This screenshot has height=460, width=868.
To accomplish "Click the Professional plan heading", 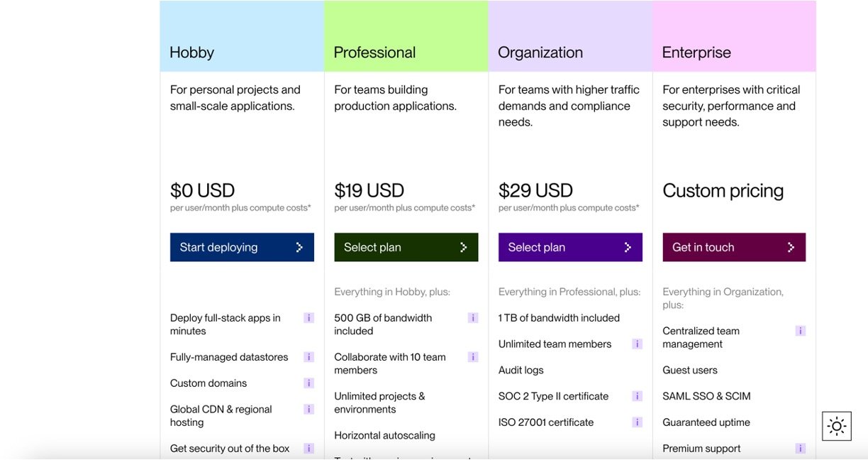I will (x=374, y=53).
